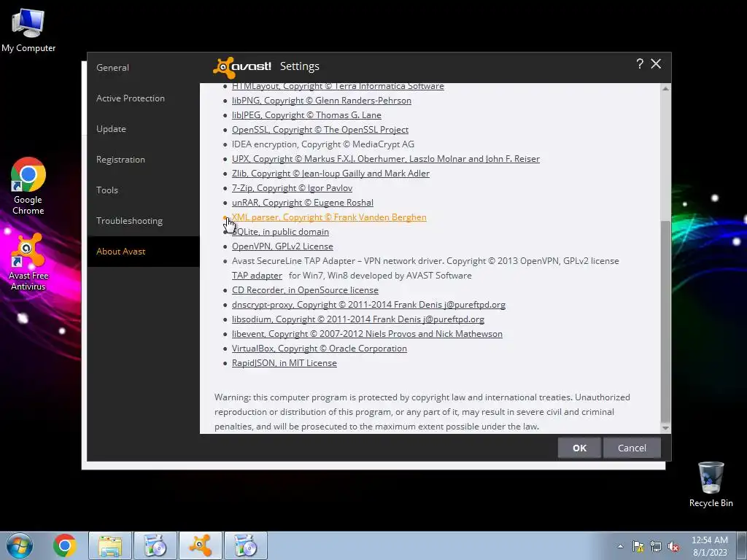Screen dimensions: 747x560
Task: Open the libsodium copyright link
Action: pos(357,319)
